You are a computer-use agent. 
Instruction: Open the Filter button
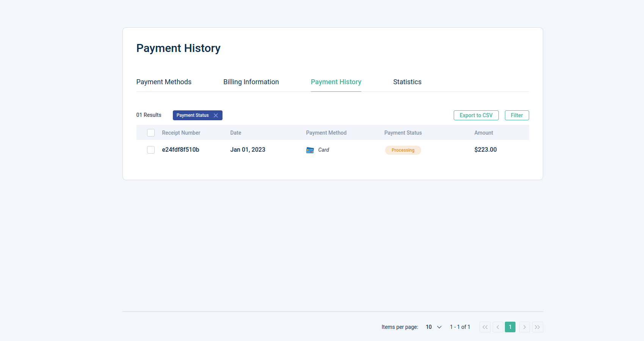pos(517,115)
